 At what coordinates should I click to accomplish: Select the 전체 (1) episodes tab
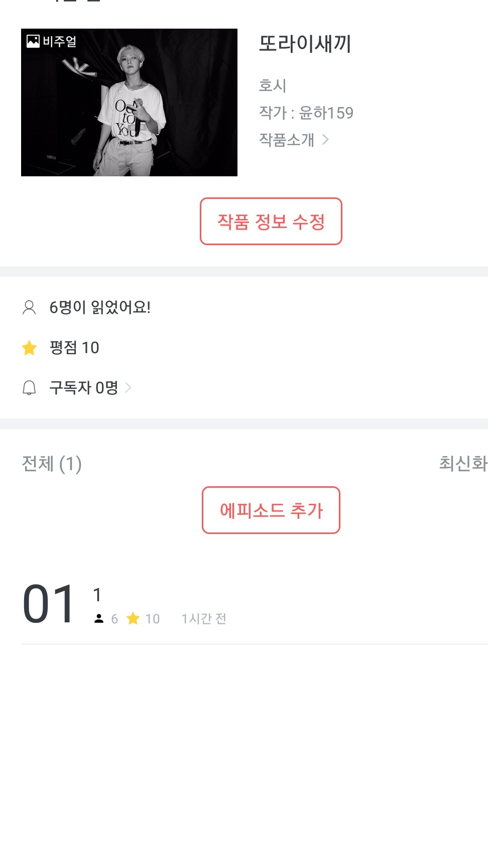pos(52,464)
